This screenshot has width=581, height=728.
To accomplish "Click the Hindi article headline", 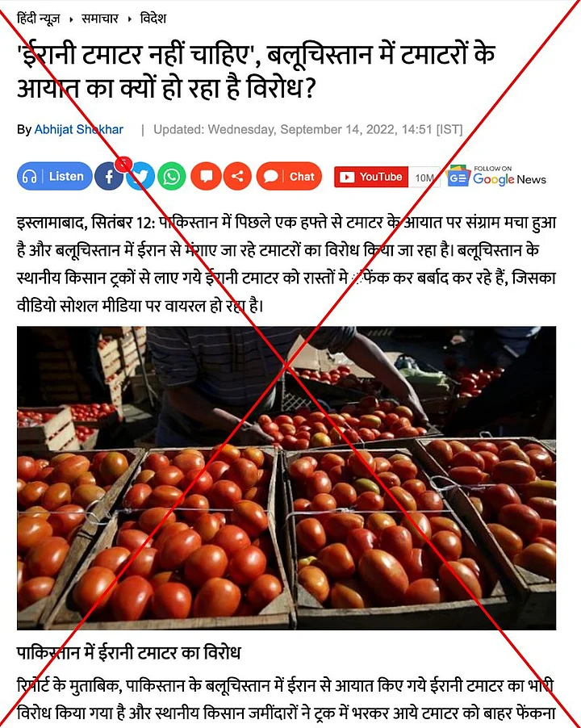I will [256, 70].
